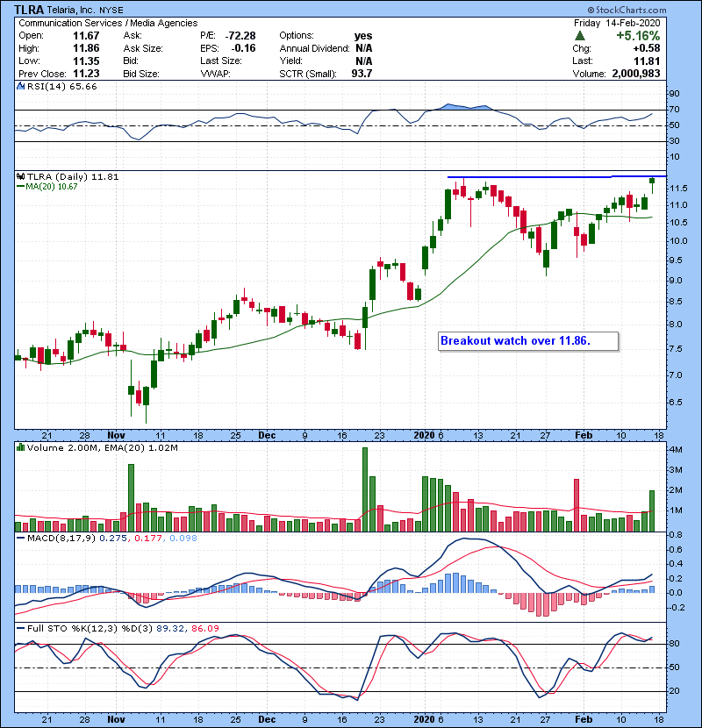Image resolution: width=702 pixels, height=728 pixels.
Task: Click the TLRA (Daily) 11.81 chart label
Action: pyautogui.click(x=73, y=176)
